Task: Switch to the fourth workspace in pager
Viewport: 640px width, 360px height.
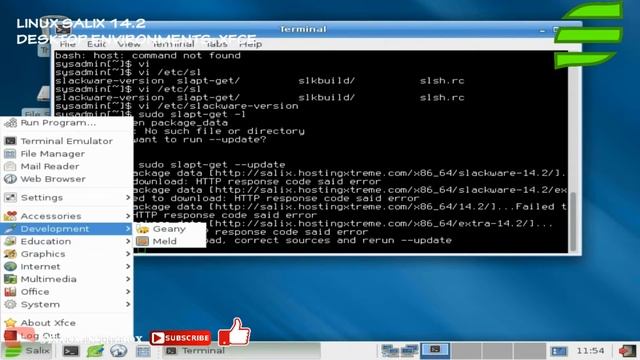Action: pyautogui.click(x=529, y=350)
